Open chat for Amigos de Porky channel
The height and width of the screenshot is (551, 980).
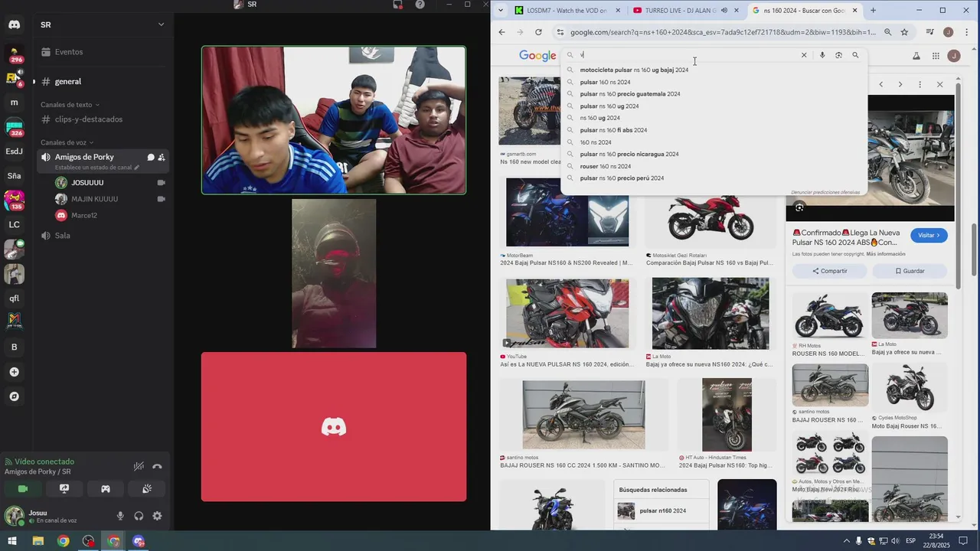pyautogui.click(x=151, y=158)
